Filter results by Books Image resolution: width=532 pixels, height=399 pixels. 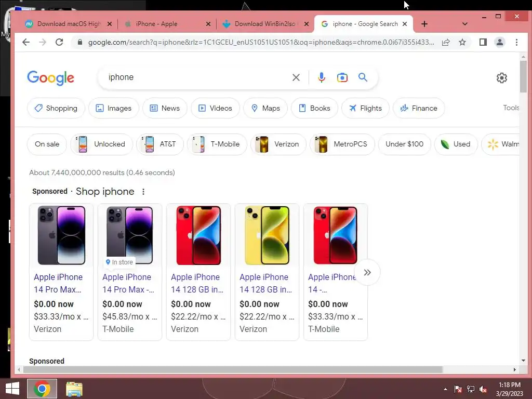tap(314, 108)
